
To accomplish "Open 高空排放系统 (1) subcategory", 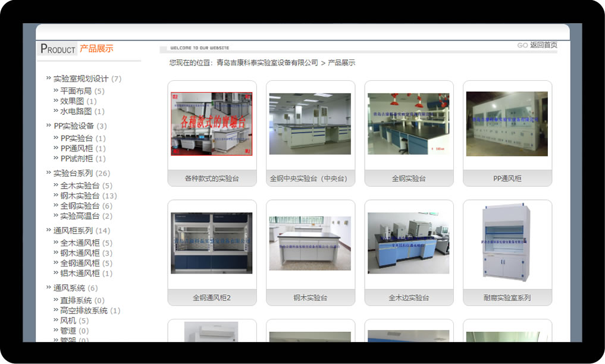I will click(90, 310).
